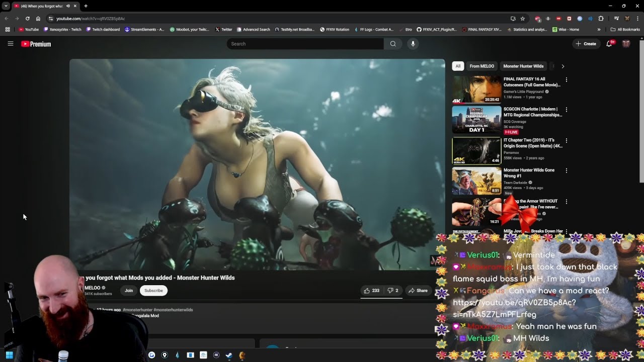Open the YouTube bookmark

[29, 30]
